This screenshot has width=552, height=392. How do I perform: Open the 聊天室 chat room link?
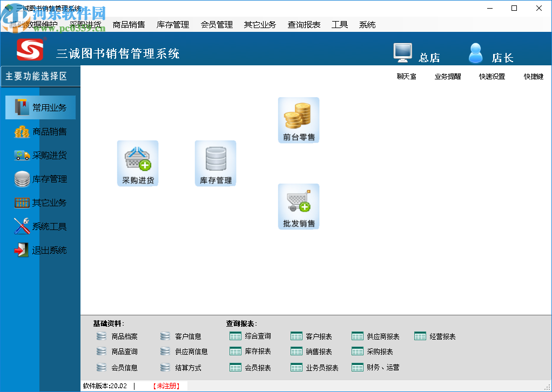pyautogui.click(x=406, y=76)
